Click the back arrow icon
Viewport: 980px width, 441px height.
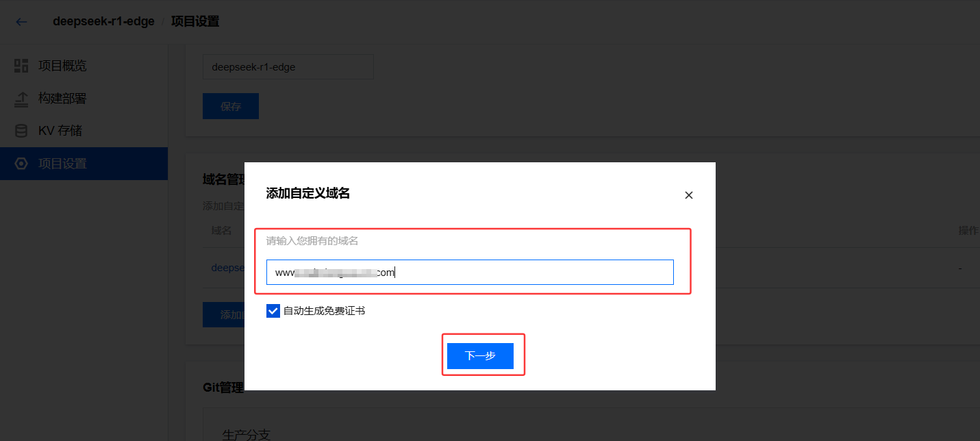point(22,22)
